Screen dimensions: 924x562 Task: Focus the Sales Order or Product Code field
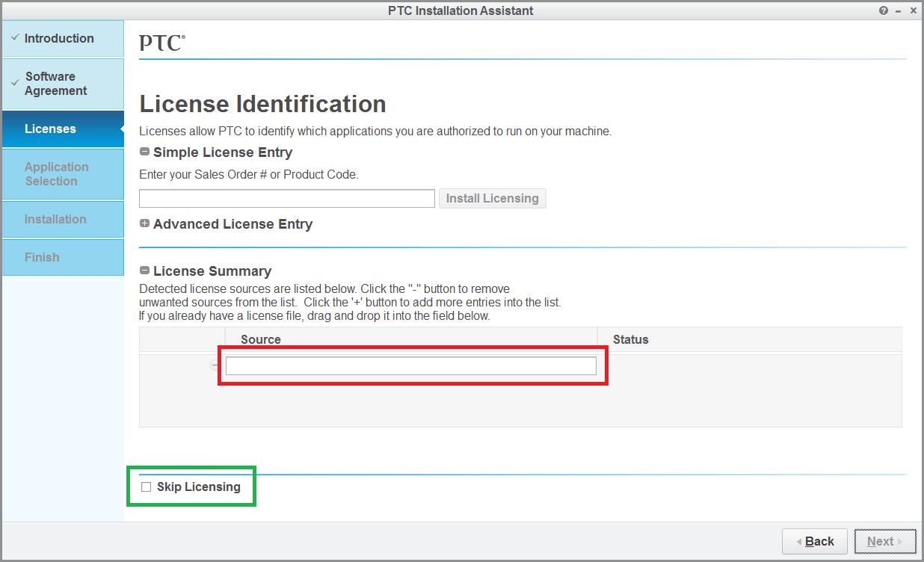(x=287, y=198)
